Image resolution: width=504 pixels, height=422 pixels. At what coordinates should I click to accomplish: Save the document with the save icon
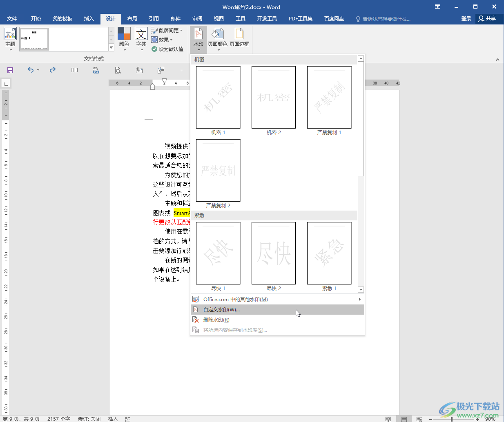[x=10, y=70]
